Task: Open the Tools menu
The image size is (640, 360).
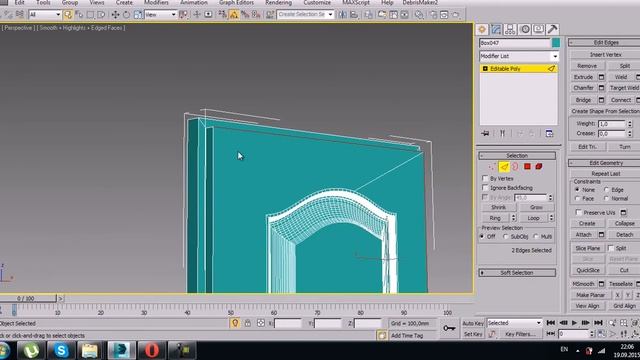Action: (43, 2)
